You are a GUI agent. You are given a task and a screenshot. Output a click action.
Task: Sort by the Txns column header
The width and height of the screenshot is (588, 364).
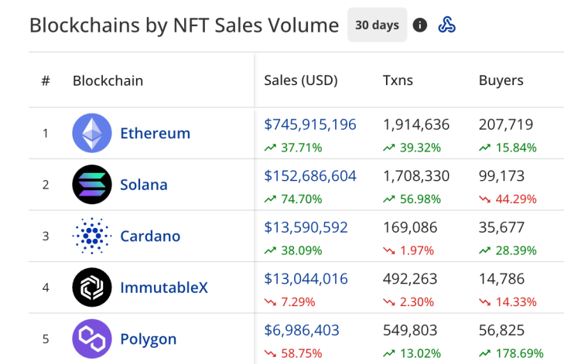click(398, 80)
